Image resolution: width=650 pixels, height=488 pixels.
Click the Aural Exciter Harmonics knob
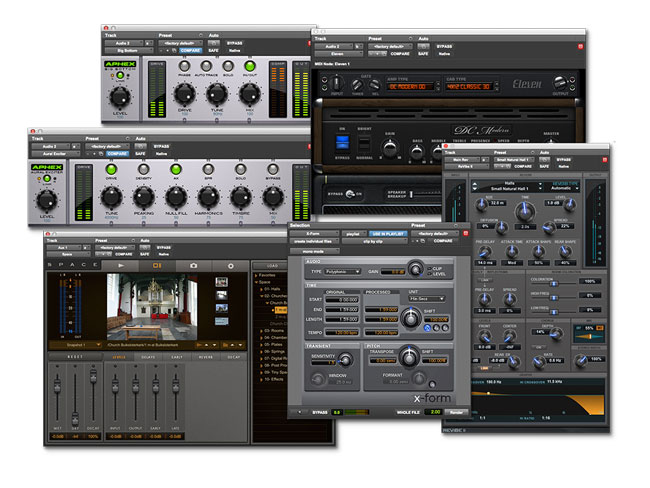click(208, 197)
